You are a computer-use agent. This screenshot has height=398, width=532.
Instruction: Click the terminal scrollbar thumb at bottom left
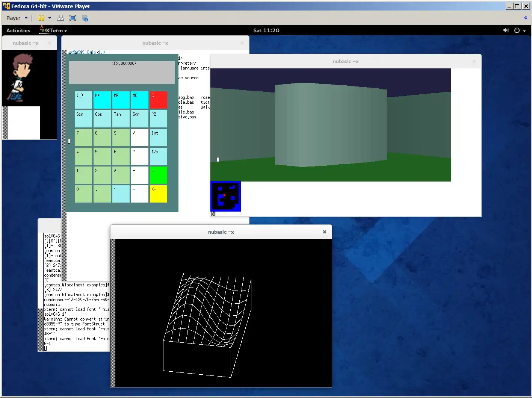(x=41, y=330)
